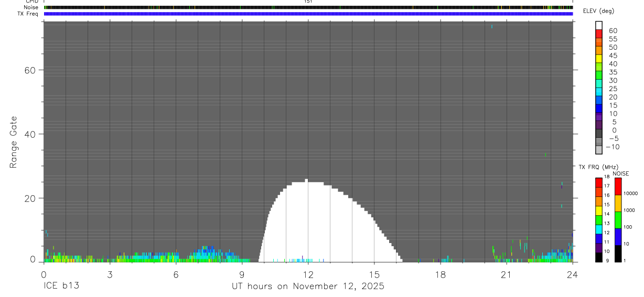Click the 'Range Gate' y-axis label
644x297 pixels.
[x=14, y=142]
